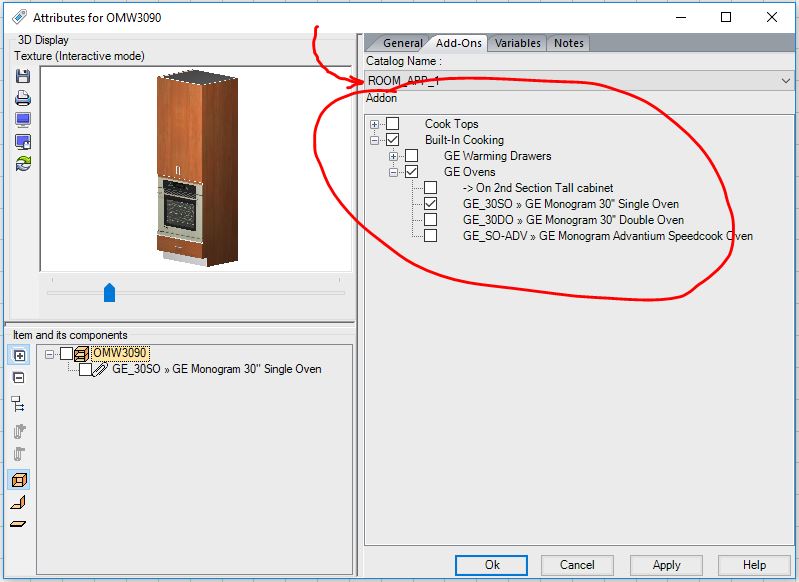Click GE_30DO Double Oven text row
This screenshot has height=582, width=799.
tap(573, 220)
